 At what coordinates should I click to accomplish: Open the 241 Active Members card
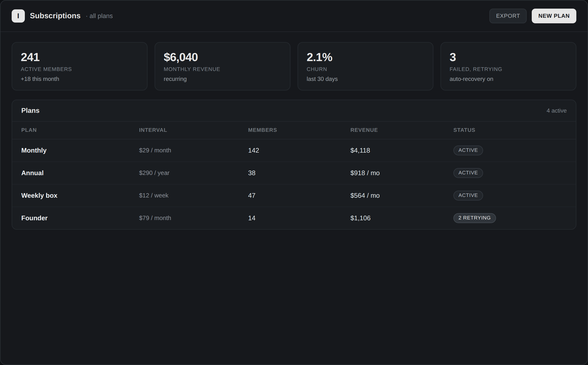80,66
